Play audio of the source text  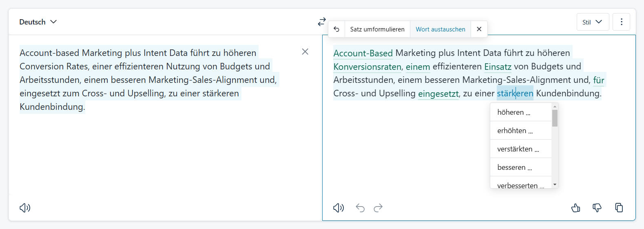point(25,208)
